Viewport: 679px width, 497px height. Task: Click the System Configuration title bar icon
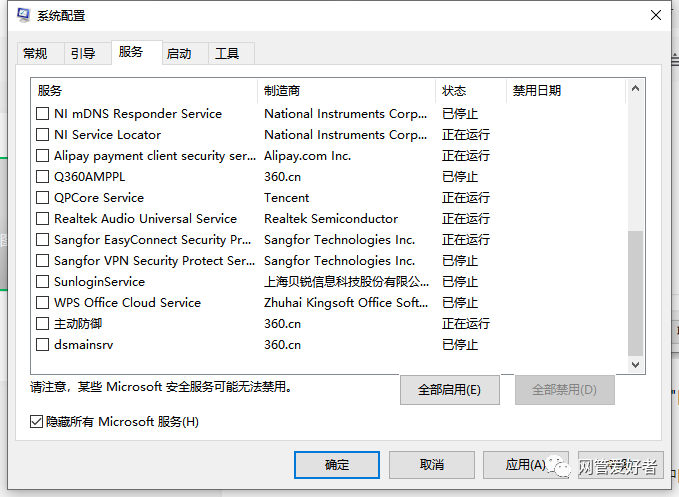pyautogui.click(x=23, y=15)
